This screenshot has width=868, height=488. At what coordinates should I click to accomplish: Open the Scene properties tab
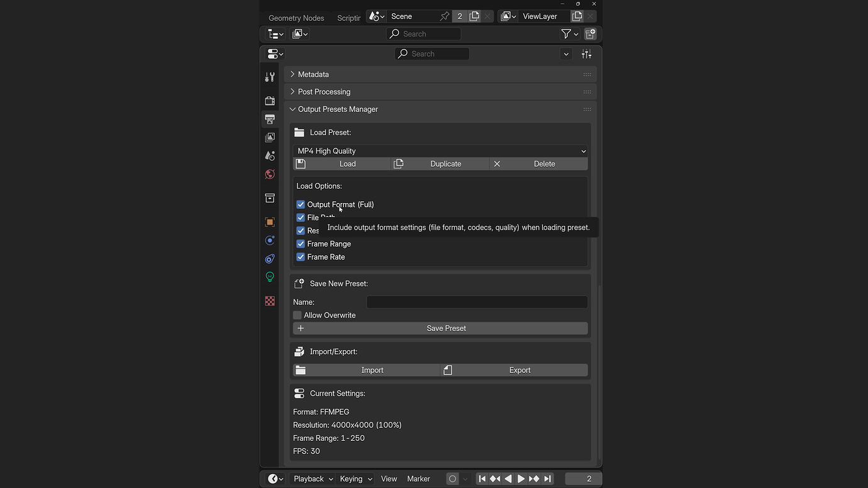click(x=270, y=155)
